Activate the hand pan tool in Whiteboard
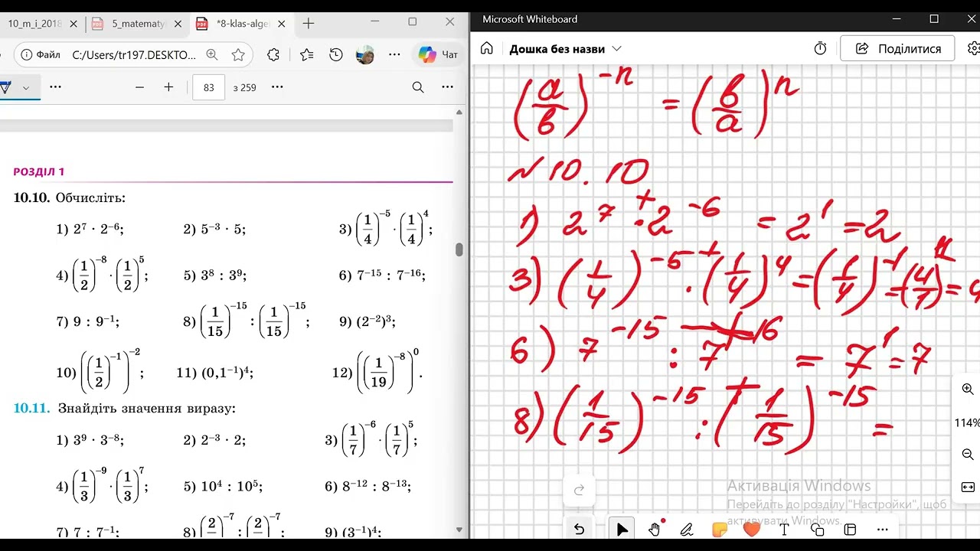The height and width of the screenshot is (551, 980). pos(655,529)
